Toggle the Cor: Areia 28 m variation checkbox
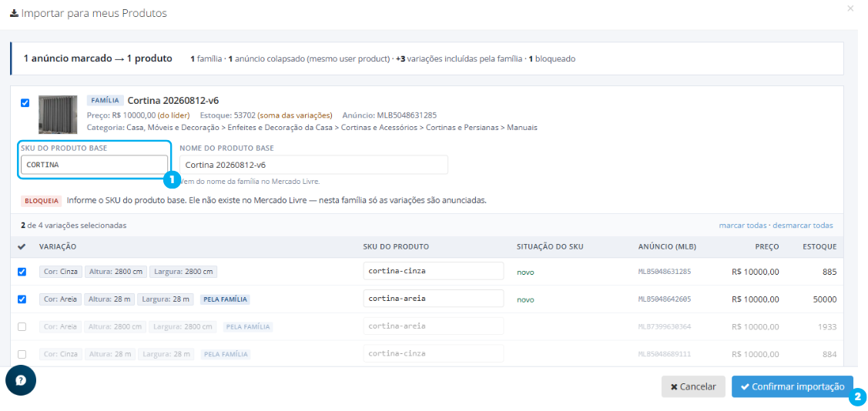The height and width of the screenshot is (411, 868). (x=22, y=299)
